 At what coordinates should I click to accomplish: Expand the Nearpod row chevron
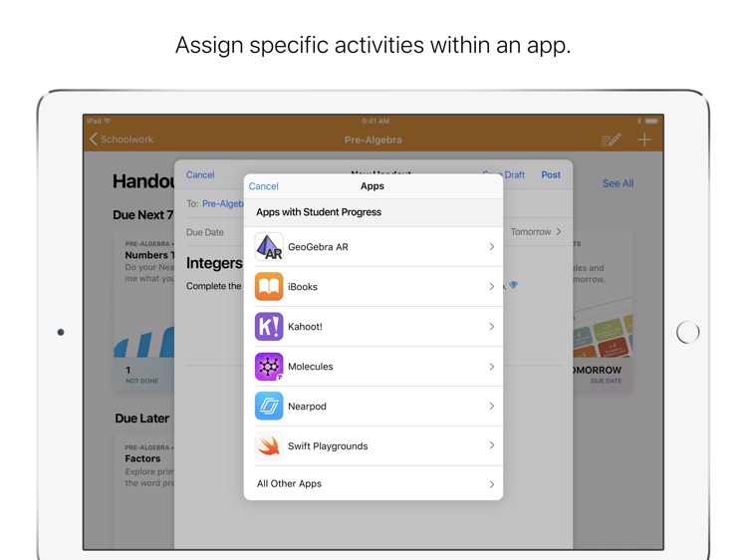point(492,407)
